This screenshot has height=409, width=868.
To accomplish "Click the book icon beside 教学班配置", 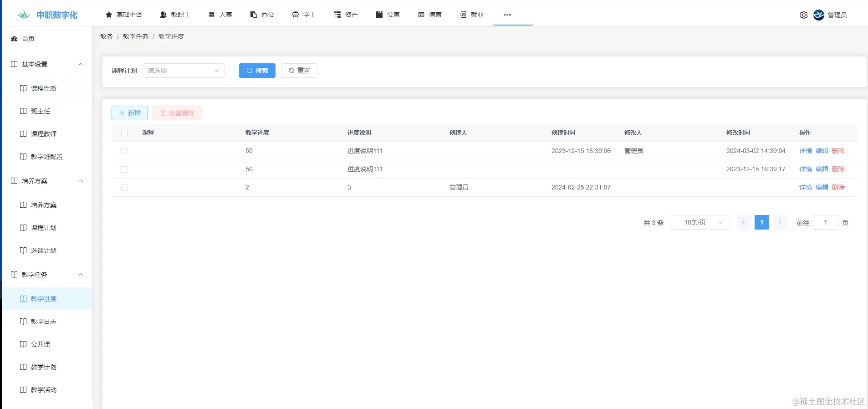I will pos(23,157).
